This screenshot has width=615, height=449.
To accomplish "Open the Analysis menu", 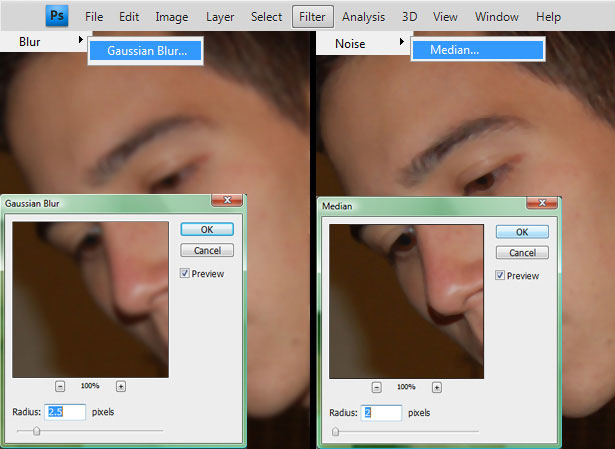I will point(364,17).
